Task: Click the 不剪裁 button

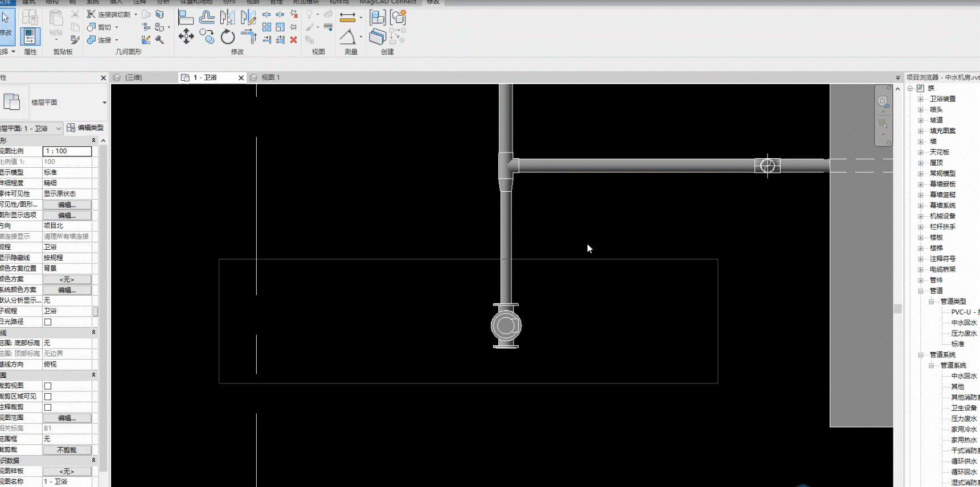Action: [x=67, y=450]
